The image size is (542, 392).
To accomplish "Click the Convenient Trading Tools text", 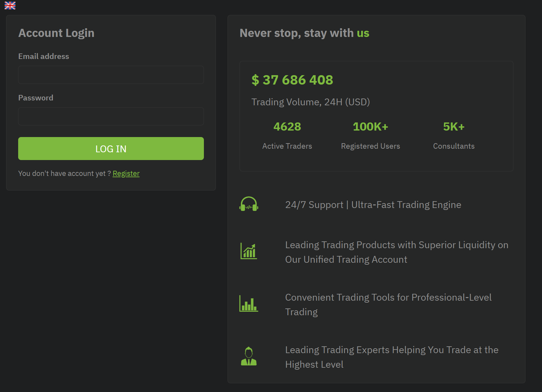I will coord(388,305).
